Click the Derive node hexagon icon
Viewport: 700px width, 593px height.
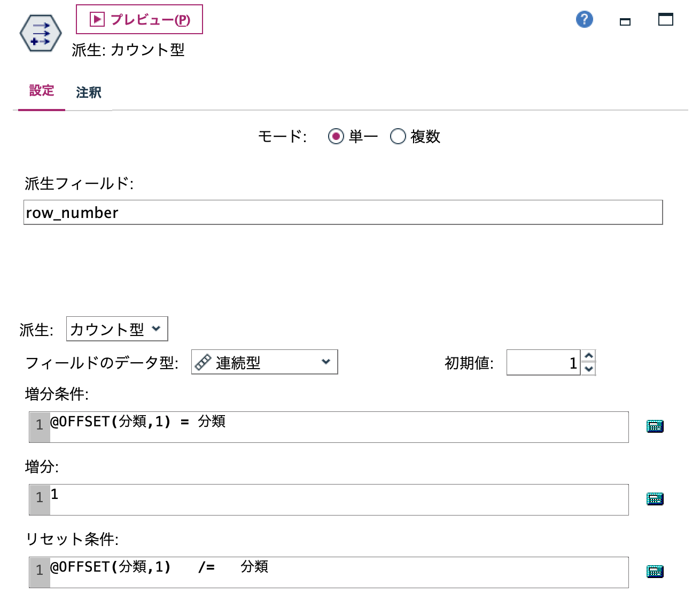click(x=40, y=32)
